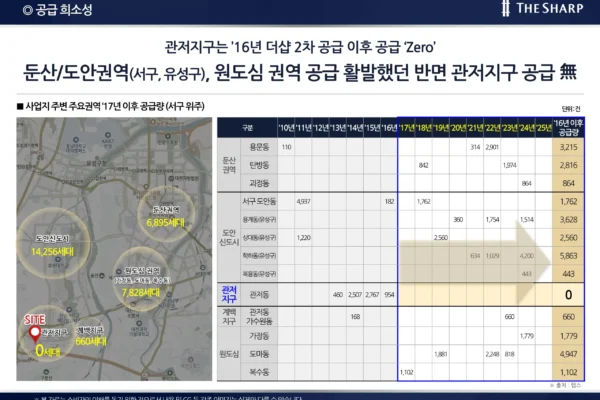Viewport: 600px width, 400px height.
Task: Click the THE SHARP logo in the header
Action: tap(543, 8)
